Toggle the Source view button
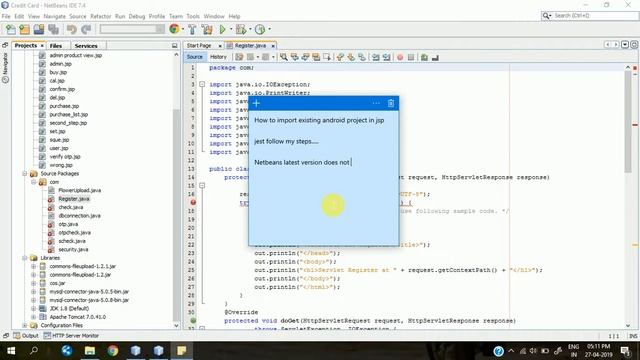Screen dimensions: 640x360 click(195, 57)
